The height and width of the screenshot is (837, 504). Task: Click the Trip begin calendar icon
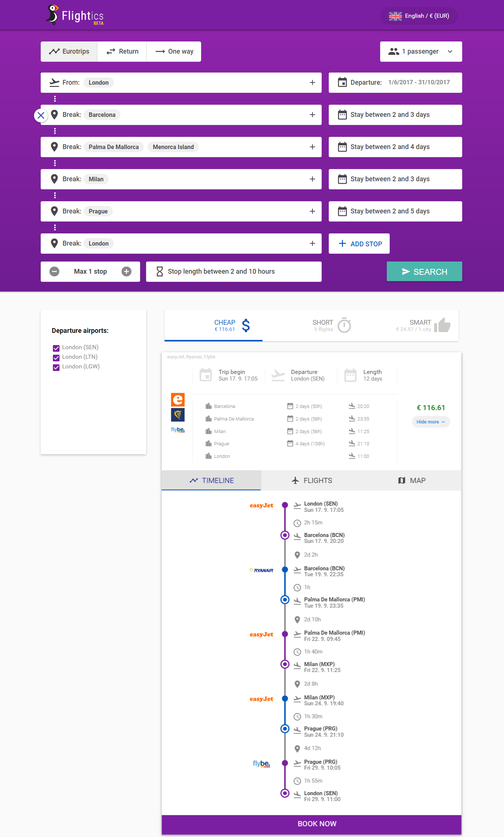(x=206, y=375)
